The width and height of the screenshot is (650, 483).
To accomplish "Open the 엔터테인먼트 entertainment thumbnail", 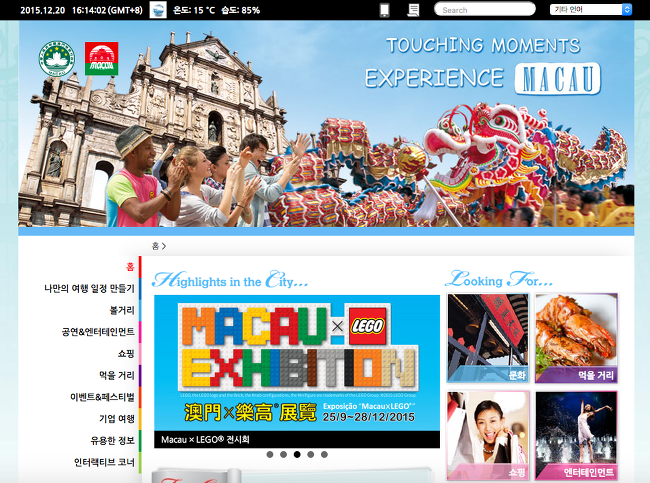I will coord(576,435).
